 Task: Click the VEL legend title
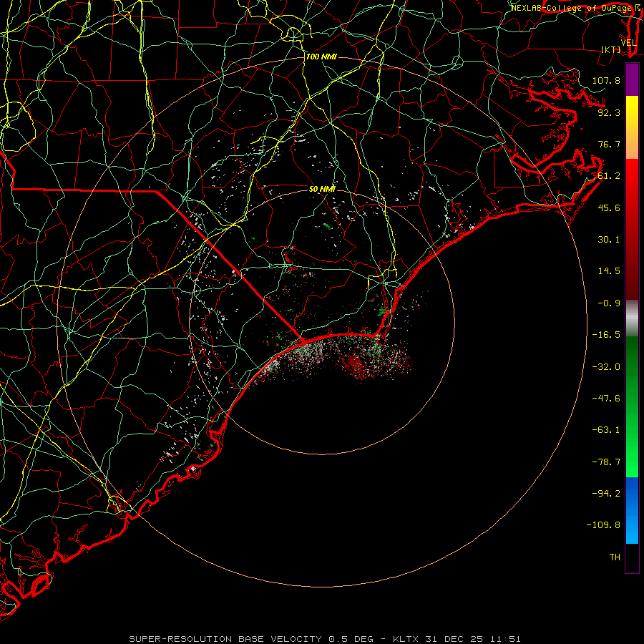tap(628, 43)
